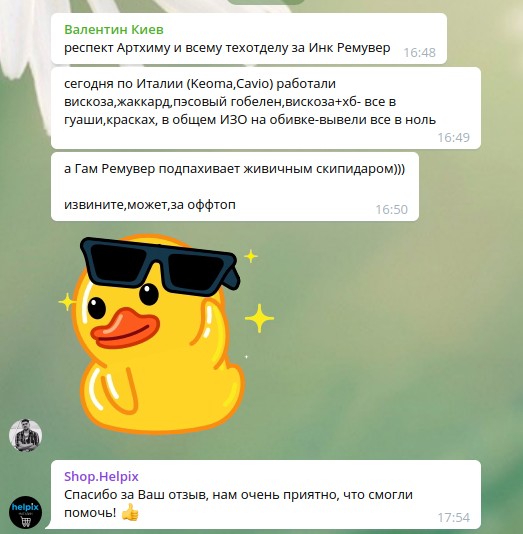This screenshot has width=523, height=534.
Task: Select the Гам Ремувер скипидаром message
Action: click(x=235, y=187)
